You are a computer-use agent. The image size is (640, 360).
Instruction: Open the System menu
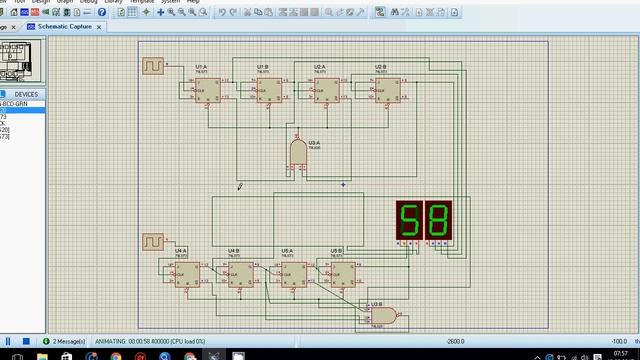(x=170, y=2)
